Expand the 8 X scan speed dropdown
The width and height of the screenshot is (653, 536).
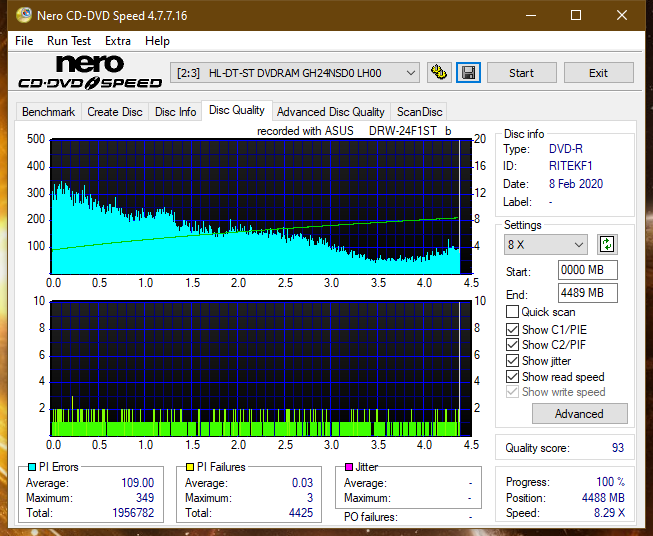pos(546,244)
